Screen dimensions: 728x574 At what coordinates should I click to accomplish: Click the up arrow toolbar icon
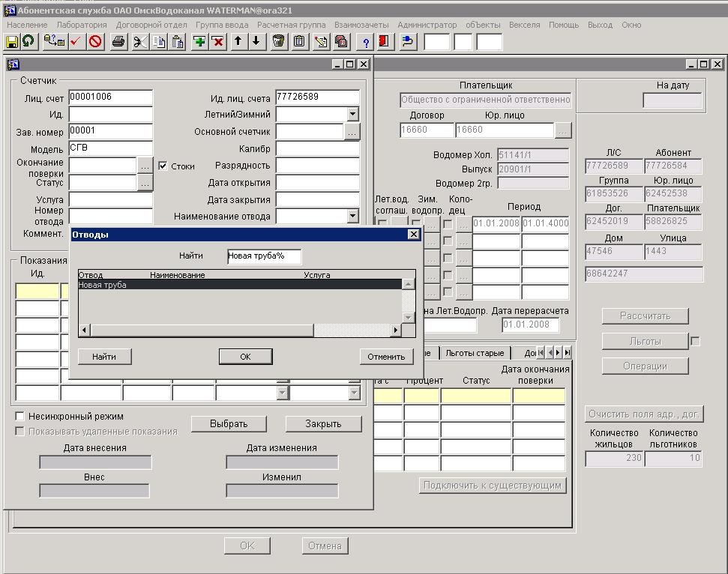(x=238, y=42)
